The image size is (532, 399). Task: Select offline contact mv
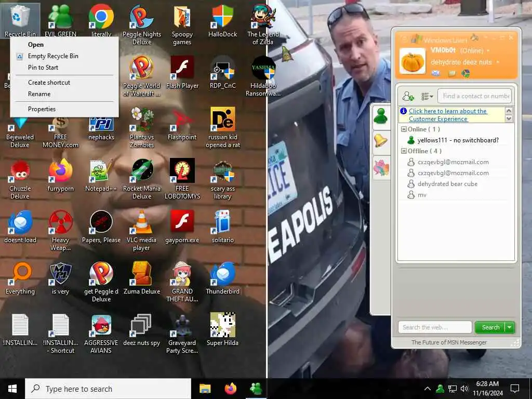[x=422, y=195]
